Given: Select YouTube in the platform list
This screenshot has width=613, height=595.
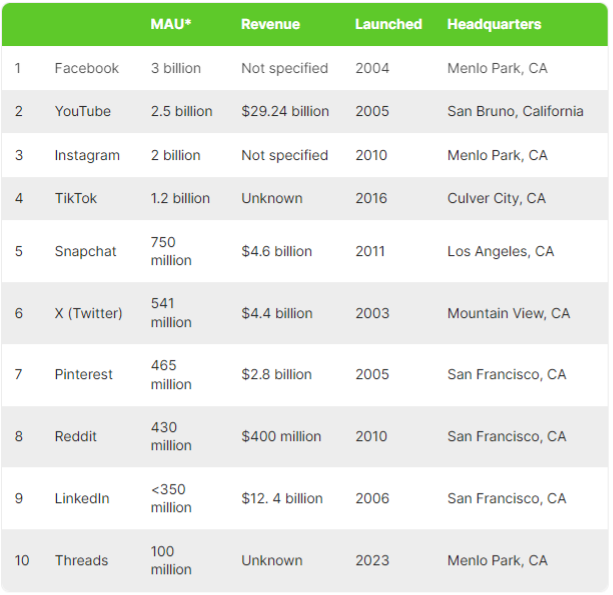Looking at the screenshot, I should coord(82,111).
